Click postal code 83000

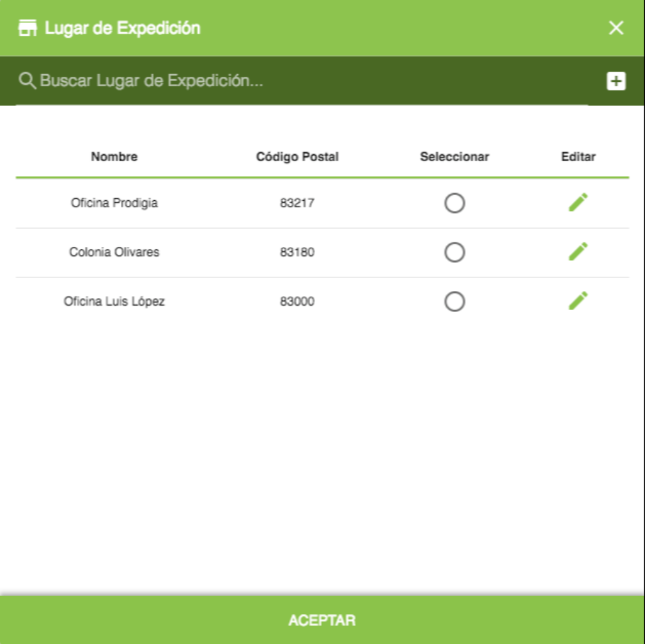coord(297,301)
